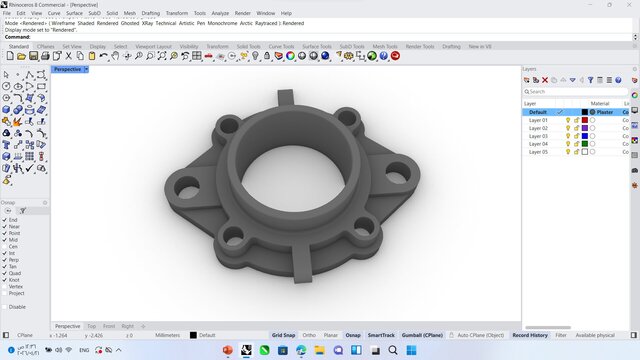Click the red Delete layer X icon
The image size is (640, 360).
tap(545, 80)
